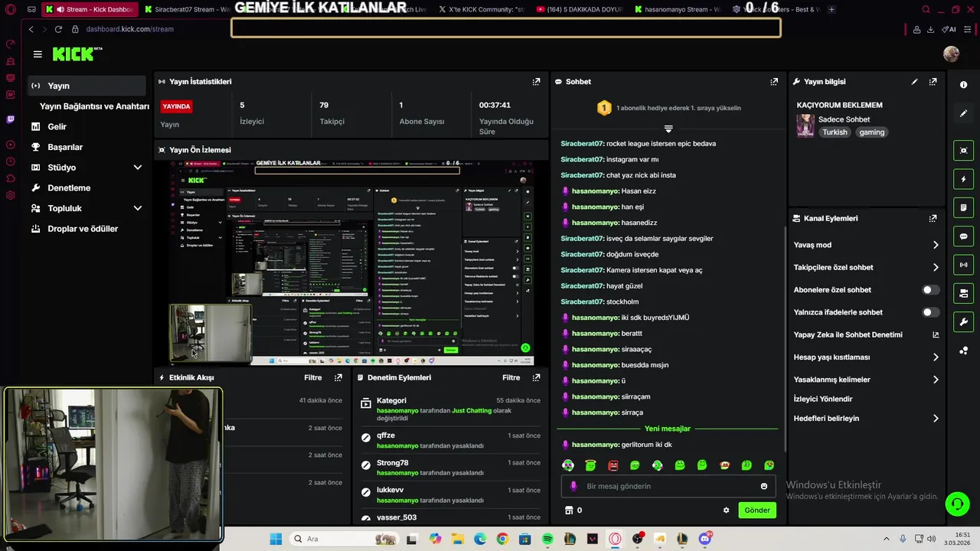980x551 pixels.
Task: Open Yapay Zeka ile Sohbet Denetimi link
Action: point(866,334)
